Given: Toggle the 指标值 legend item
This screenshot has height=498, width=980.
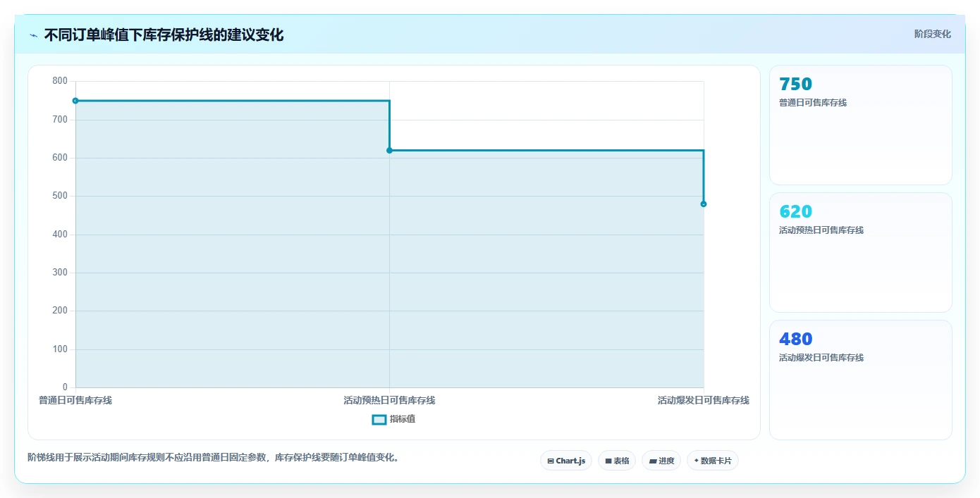Looking at the screenshot, I should (x=393, y=419).
